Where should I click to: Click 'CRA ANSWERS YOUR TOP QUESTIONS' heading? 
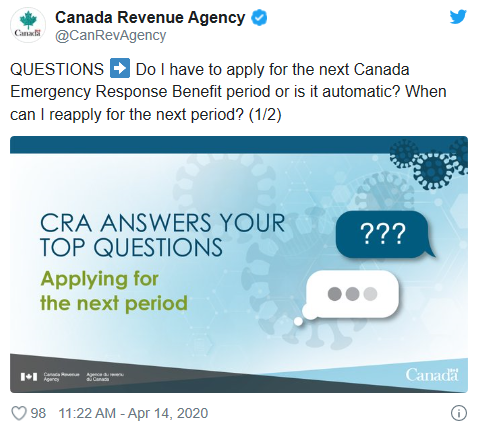(x=162, y=235)
